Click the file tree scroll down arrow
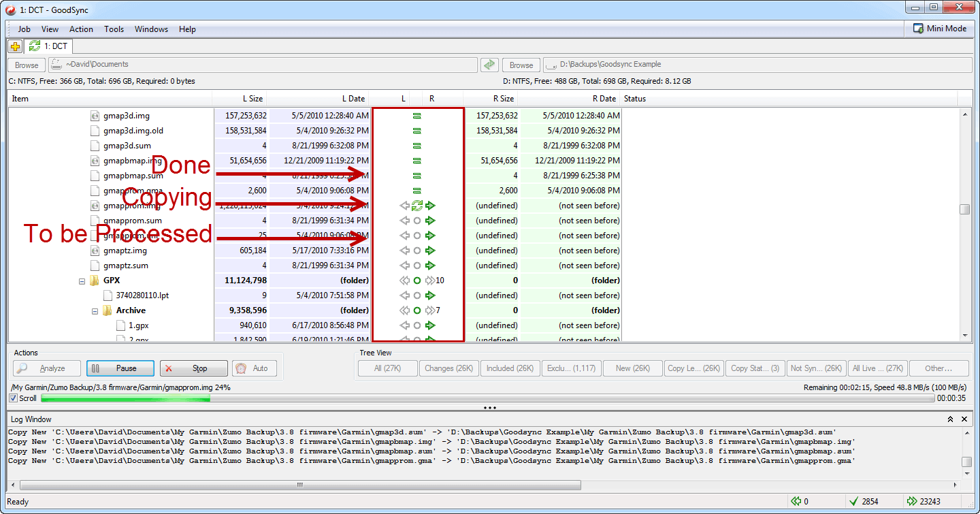Image resolution: width=980 pixels, height=514 pixels. pos(965,335)
